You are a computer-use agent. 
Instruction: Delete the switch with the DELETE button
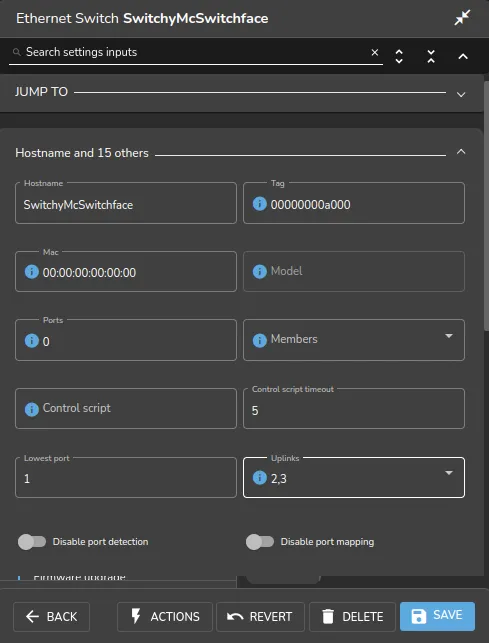[352, 616]
